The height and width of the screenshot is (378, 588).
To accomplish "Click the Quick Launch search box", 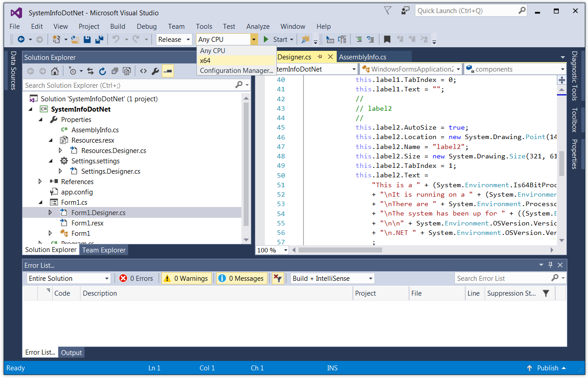I will click(x=471, y=10).
